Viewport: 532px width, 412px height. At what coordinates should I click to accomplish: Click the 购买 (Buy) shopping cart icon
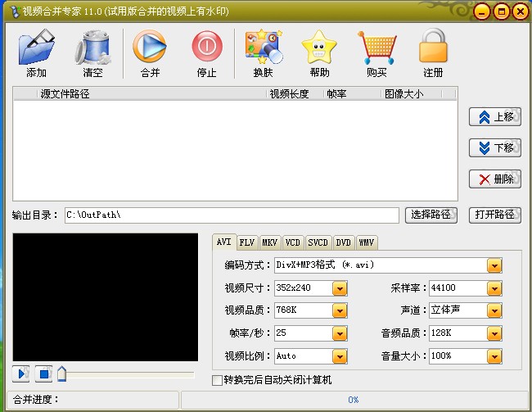[376, 48]
